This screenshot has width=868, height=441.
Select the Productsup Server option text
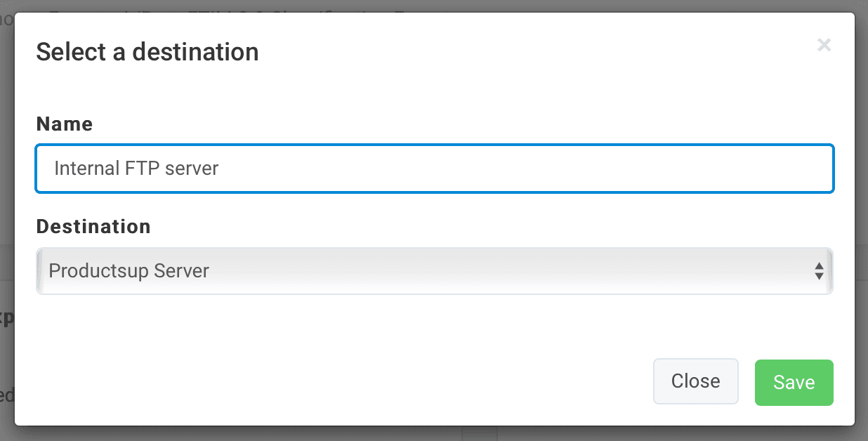pos(129,271)
